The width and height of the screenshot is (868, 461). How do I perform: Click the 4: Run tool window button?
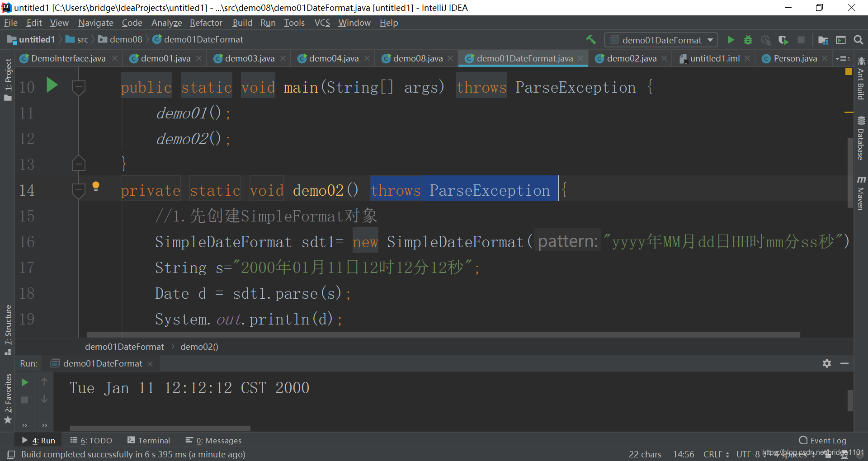tap(38, 440)
